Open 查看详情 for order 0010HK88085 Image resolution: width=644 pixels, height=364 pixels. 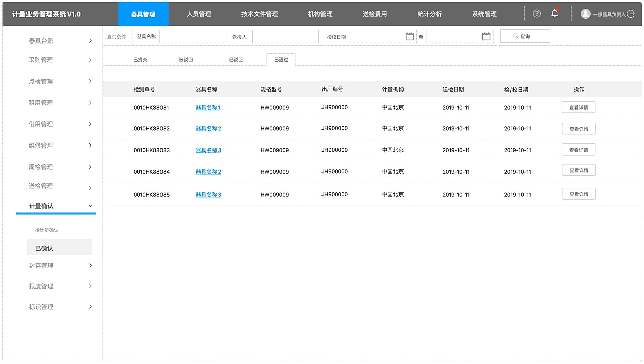point(579,194)
